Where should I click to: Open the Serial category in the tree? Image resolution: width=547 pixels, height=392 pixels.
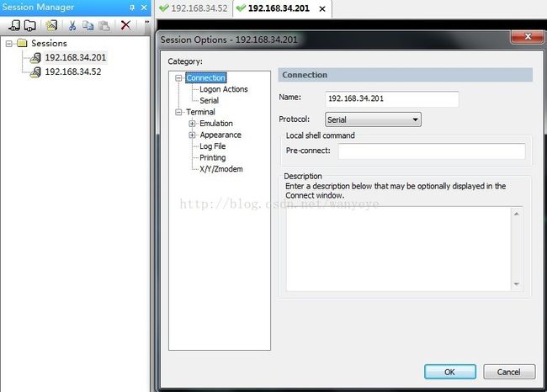coord(209,101)
